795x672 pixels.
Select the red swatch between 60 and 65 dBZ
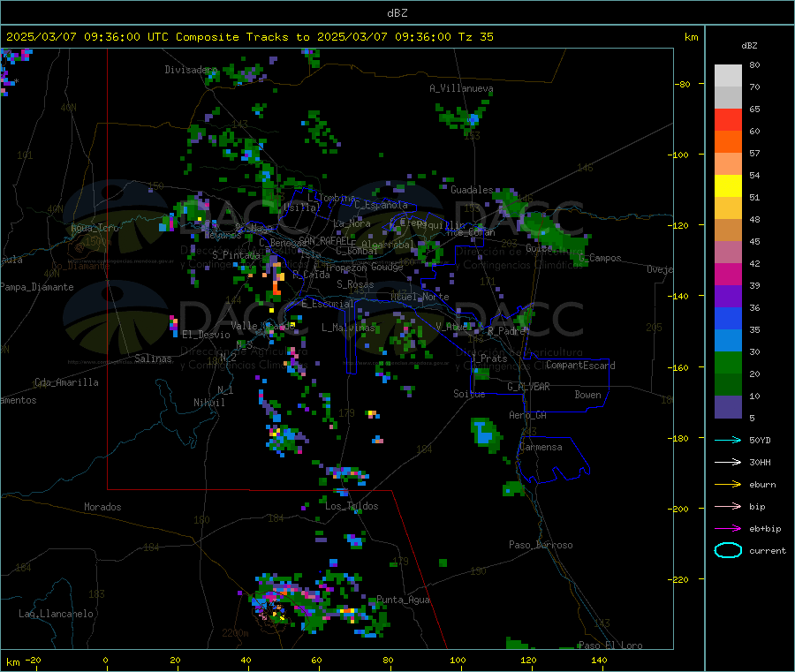(728, 119)
